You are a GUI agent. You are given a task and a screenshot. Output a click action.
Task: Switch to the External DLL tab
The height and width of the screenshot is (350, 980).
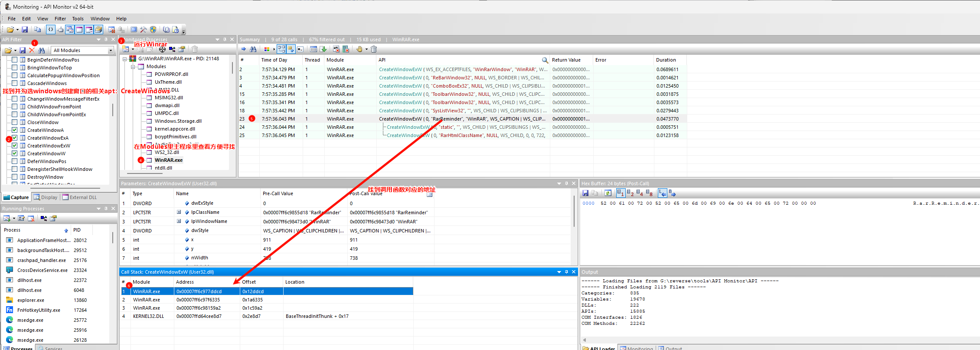coord(79,197)
